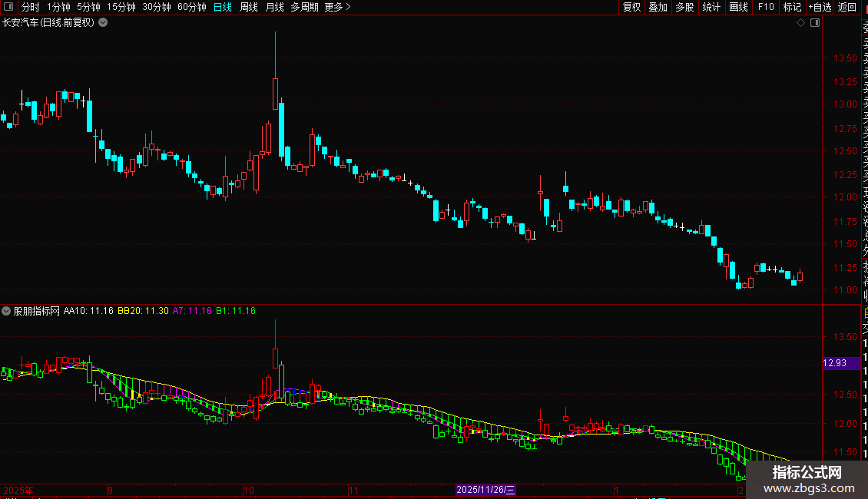The height and width of the screenshot is (499, 868).
Task: Open the F10 company info
Action: pos(766,7)
